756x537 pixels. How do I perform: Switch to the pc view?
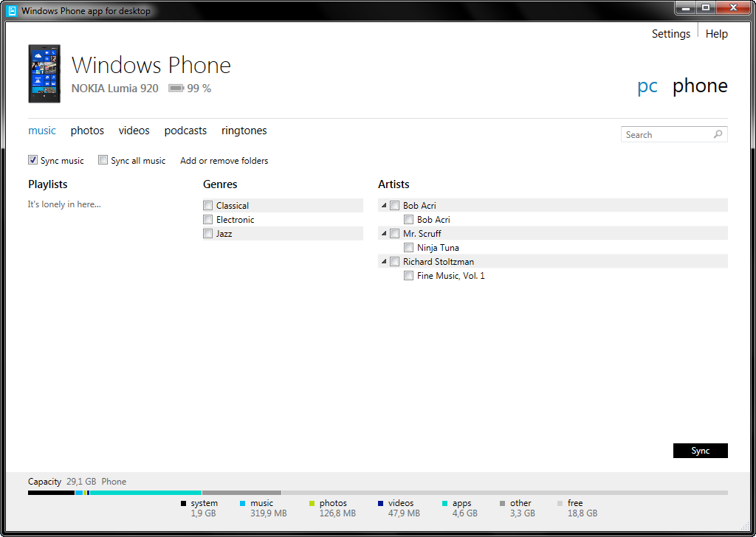[x=647, y=86]
